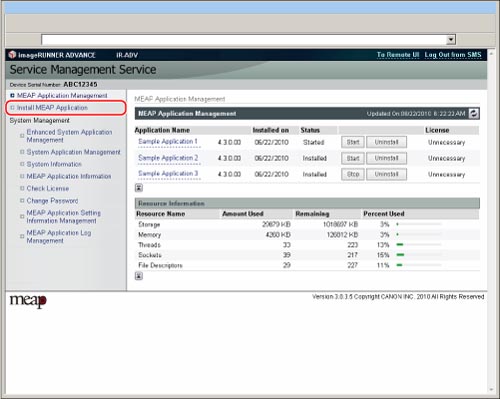The height and width of the screenshot is (399, 500).
Task: Click the meap logo at the bottom
Action: pyautogui.click(x=28, y=301)
